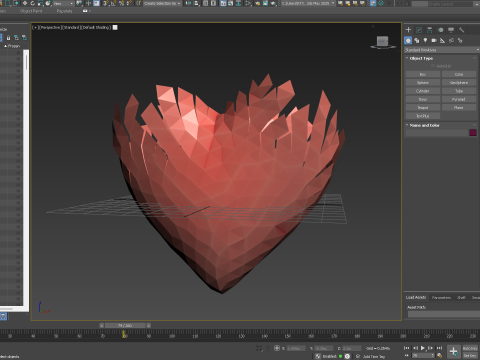Switch to the Object Paint ribbon tab
Image resolution: width=480 pixels, height=360 pixels.
31,11
